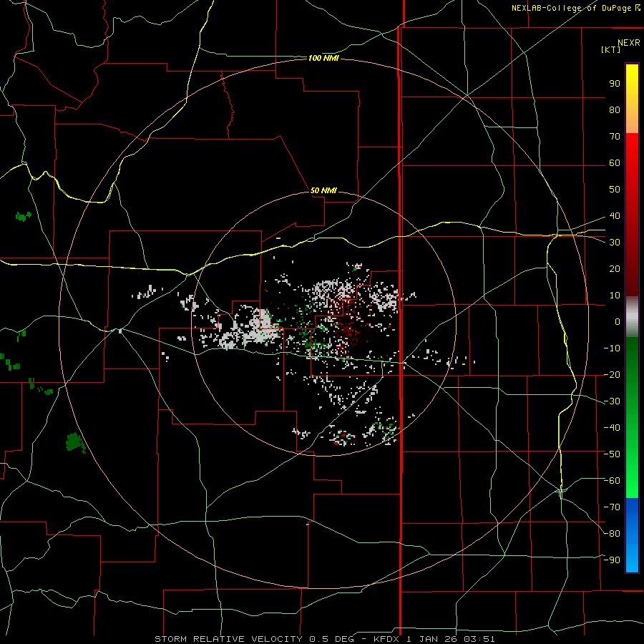Click the positive 70 scale value

click(x=615, y=137)
